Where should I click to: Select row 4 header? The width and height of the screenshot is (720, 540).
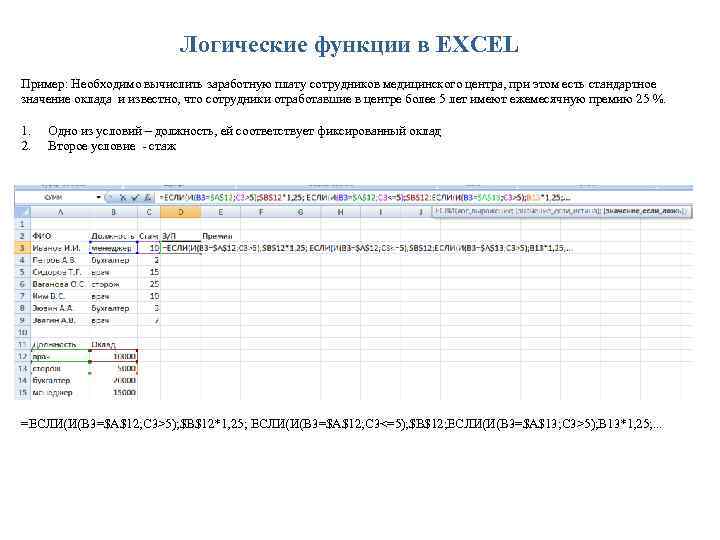point(22,260)
